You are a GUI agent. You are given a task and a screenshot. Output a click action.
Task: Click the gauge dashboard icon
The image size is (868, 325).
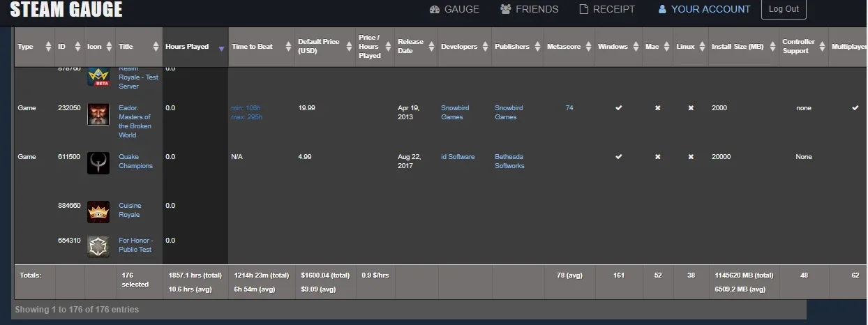[435, 9]
